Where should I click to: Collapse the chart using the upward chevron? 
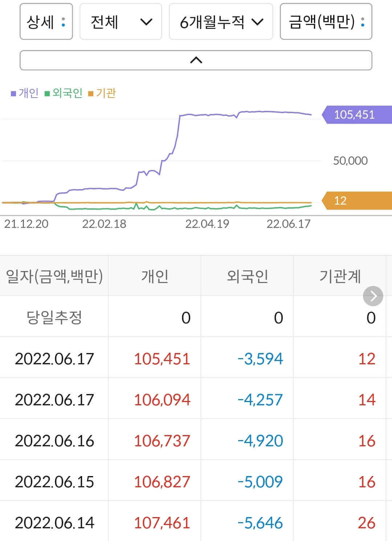click(x=196, y=59)
